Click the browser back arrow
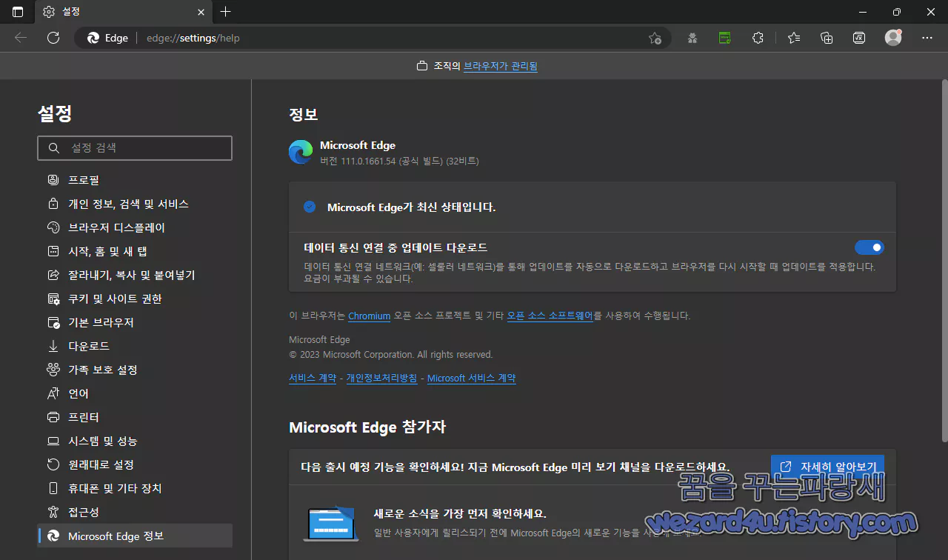This screenshot has height=560, width=948. pos(21,38)
